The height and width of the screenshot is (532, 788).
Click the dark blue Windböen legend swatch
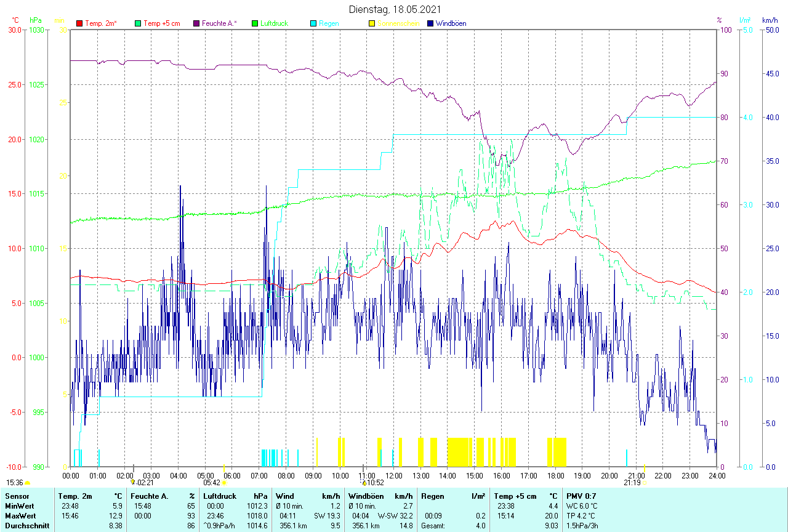[x=430, y=23]
